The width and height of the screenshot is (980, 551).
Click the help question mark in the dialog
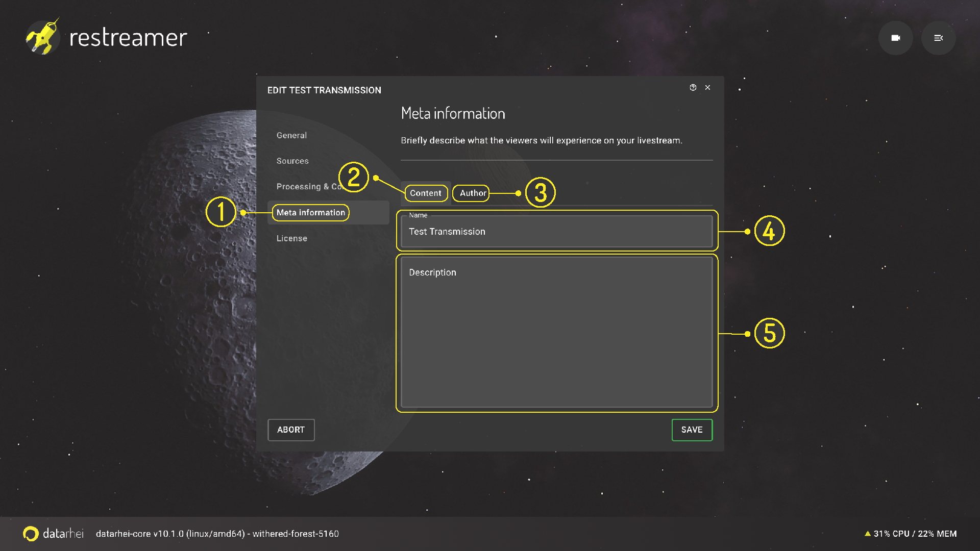click(693, 87)
